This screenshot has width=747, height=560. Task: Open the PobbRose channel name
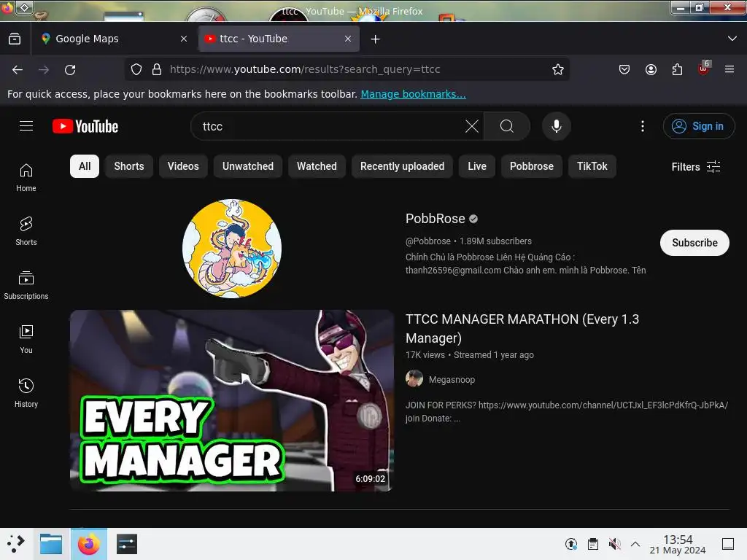(x=436, y=219)
